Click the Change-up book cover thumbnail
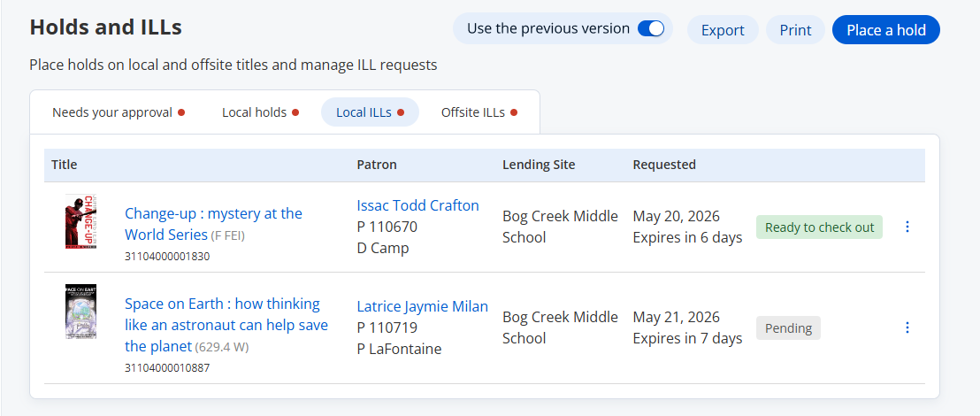980x416 pixels. [x=80, y=221]
